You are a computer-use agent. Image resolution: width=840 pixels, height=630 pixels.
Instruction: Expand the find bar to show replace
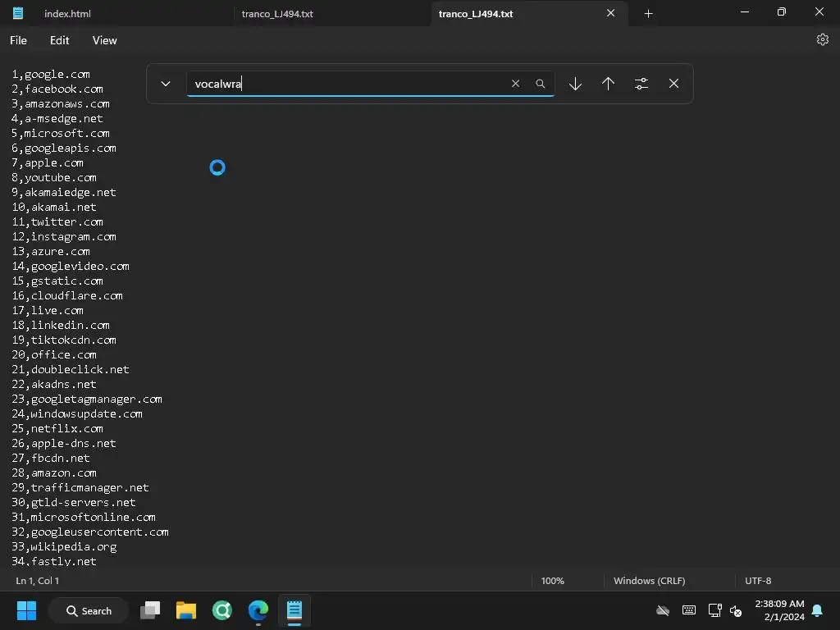tap(166, 84)
